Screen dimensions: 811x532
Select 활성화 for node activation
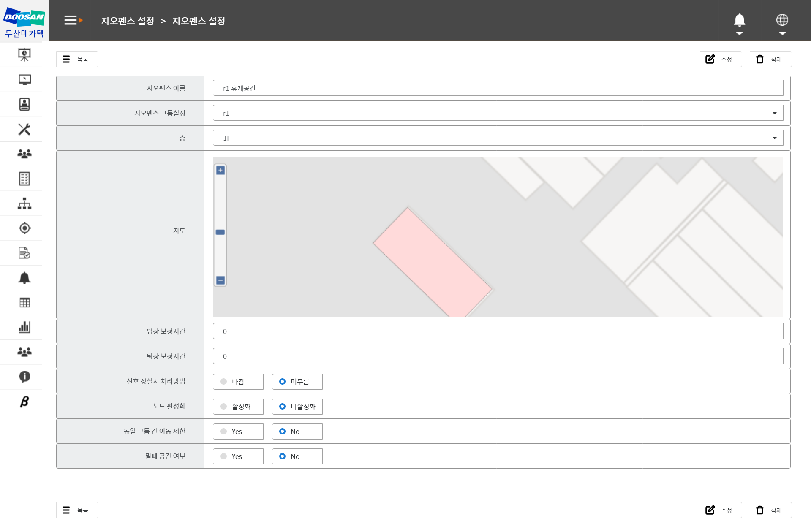click(x=238, y=407)
